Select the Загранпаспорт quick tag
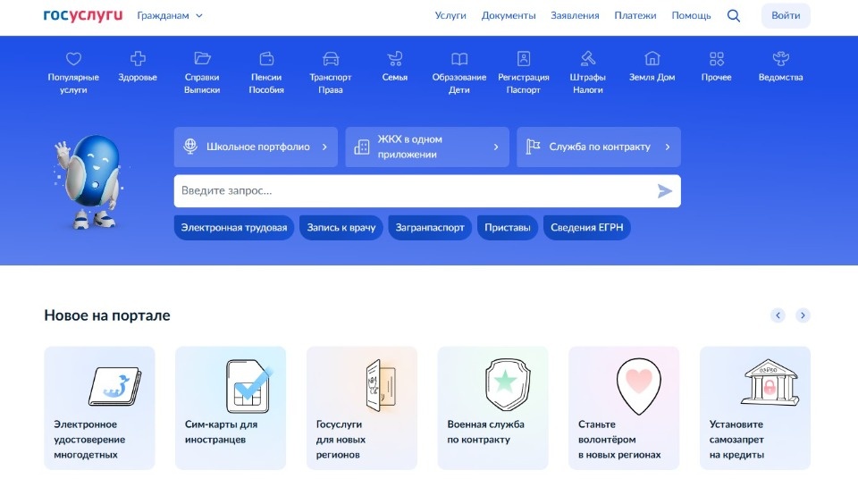 point(430,228)
